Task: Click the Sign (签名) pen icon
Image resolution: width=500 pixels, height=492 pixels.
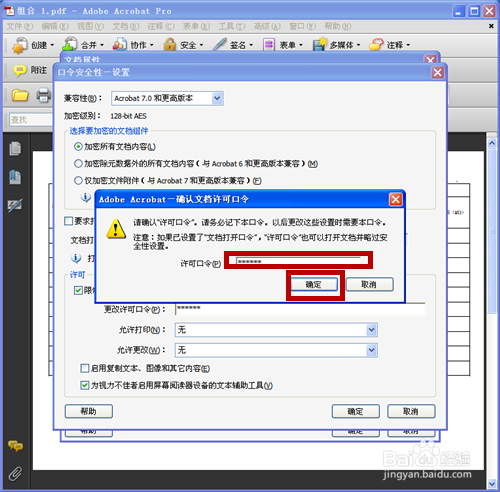Action: [220, 44]
